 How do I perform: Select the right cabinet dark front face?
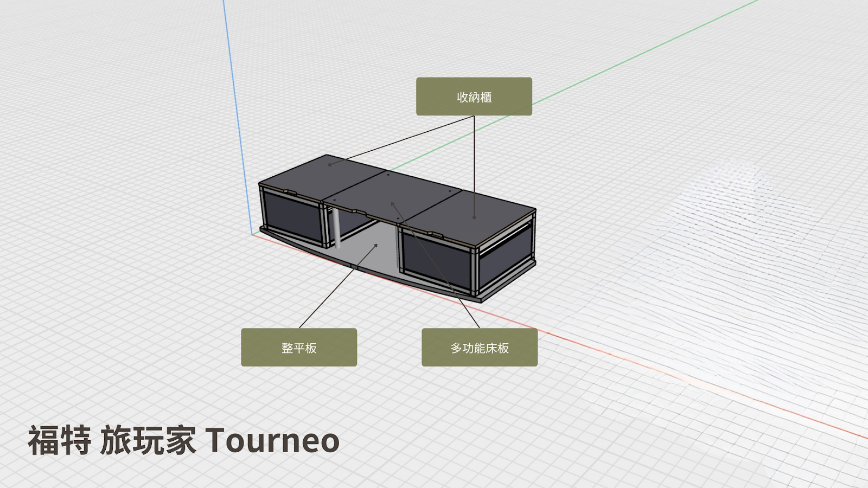pyautogui.click(x=436, y=259)
